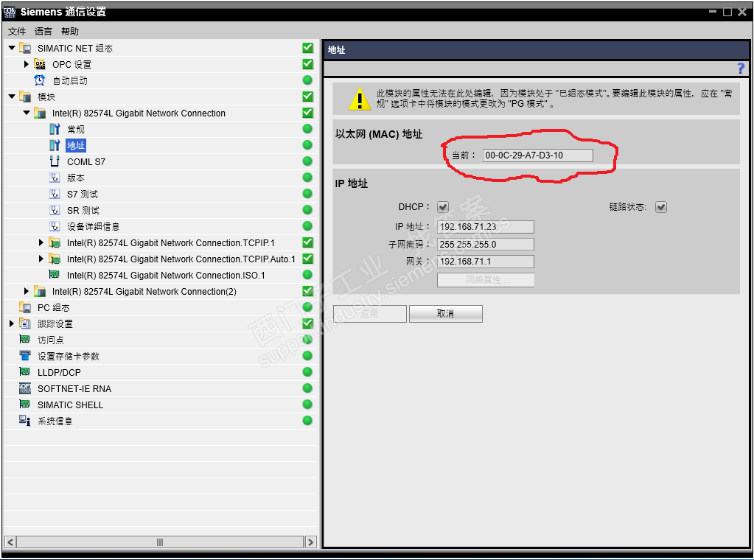Click the 网关 field 192.168.71.1
Image resolution: width=754 pixels, height=560 pixels.
click(486, 262)
